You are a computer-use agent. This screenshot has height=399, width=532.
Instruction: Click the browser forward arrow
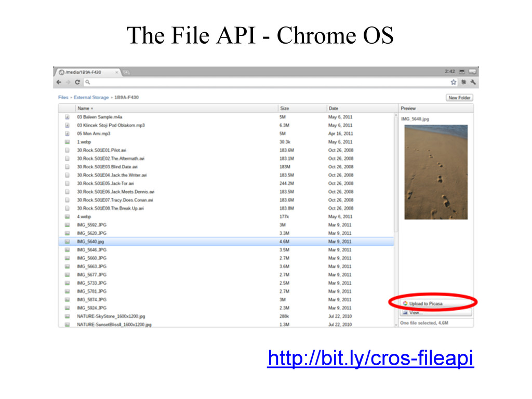pyautogui.click(x=68, y=82)
